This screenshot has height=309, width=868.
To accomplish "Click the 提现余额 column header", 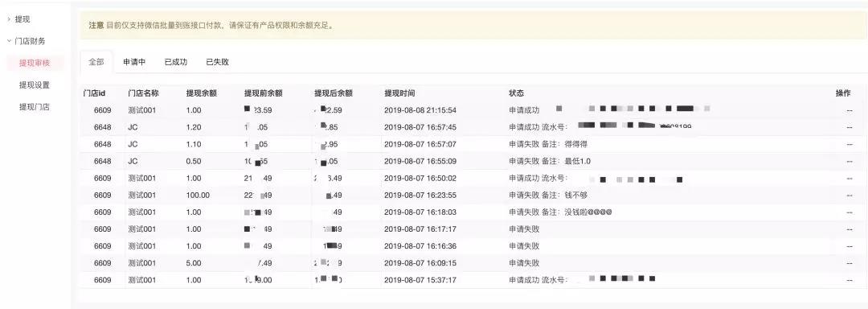I will pyautogui.click(x=202, y=93).
